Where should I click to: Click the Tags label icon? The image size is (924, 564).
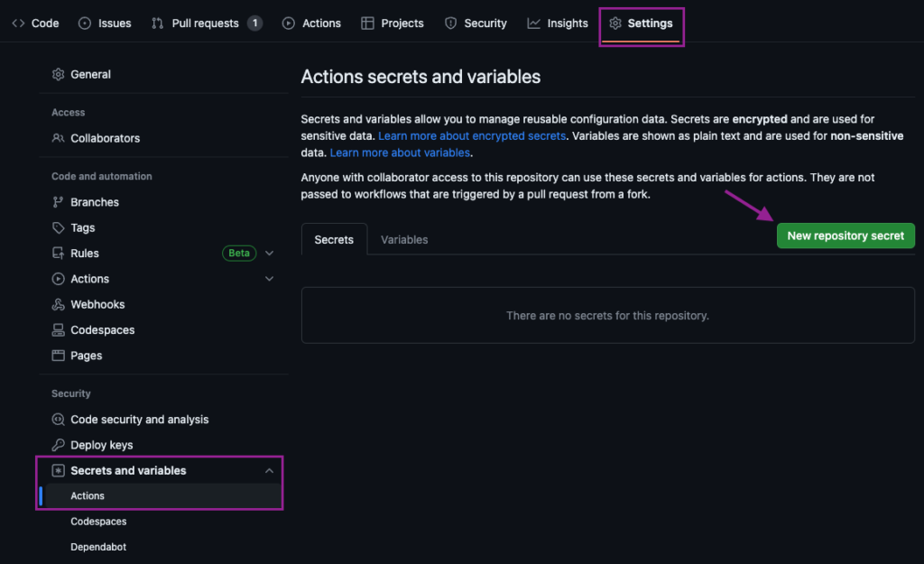tap(58, 227)
